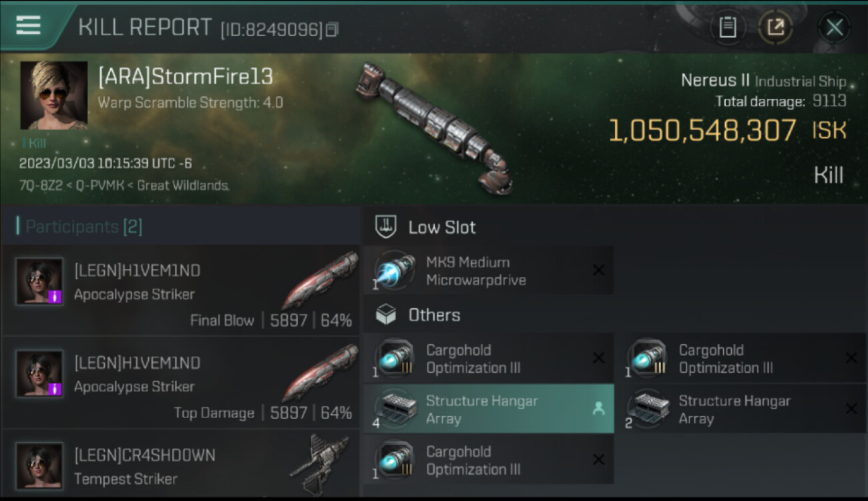This screenshot has height=501, width=868.
Task: Tap the X on the Microwarpdrive row
Action: pos(598,271)
